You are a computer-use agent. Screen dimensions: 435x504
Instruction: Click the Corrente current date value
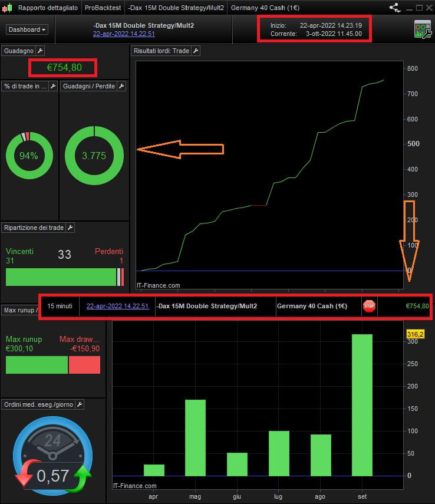point(334,34)
